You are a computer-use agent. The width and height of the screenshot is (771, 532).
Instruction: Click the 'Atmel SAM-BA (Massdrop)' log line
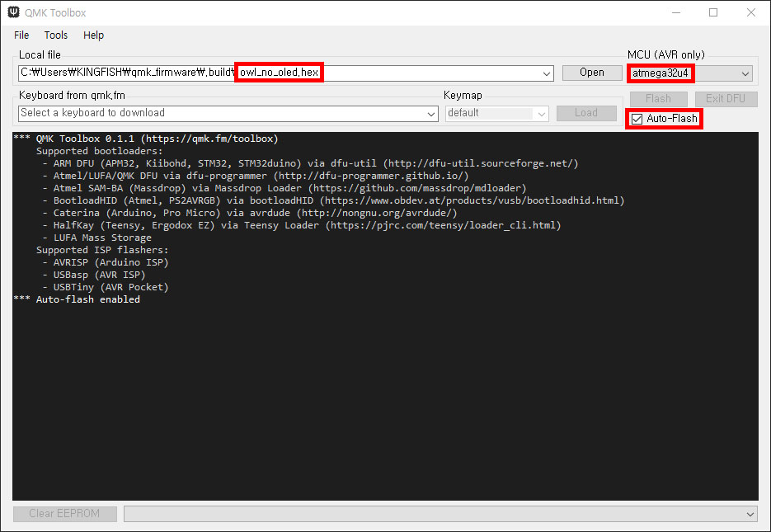(x=284, y=188)
